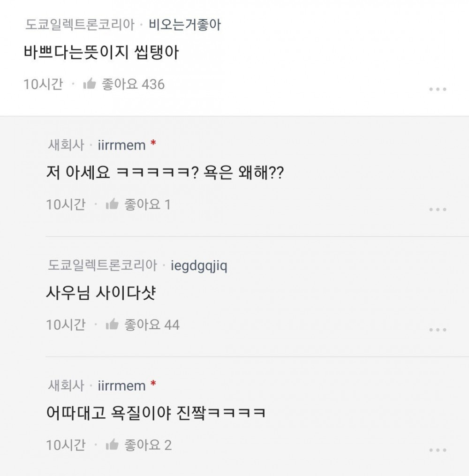The image size is (469, 476).
Task: Click iirrmem username on the last reply
Action: pyautogui.click(x=122, y=385)
